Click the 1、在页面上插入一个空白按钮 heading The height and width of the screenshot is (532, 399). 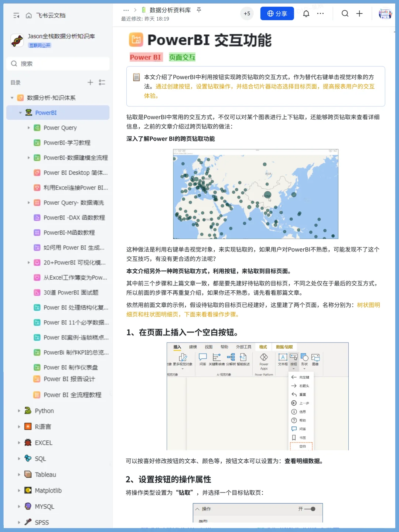184,332
